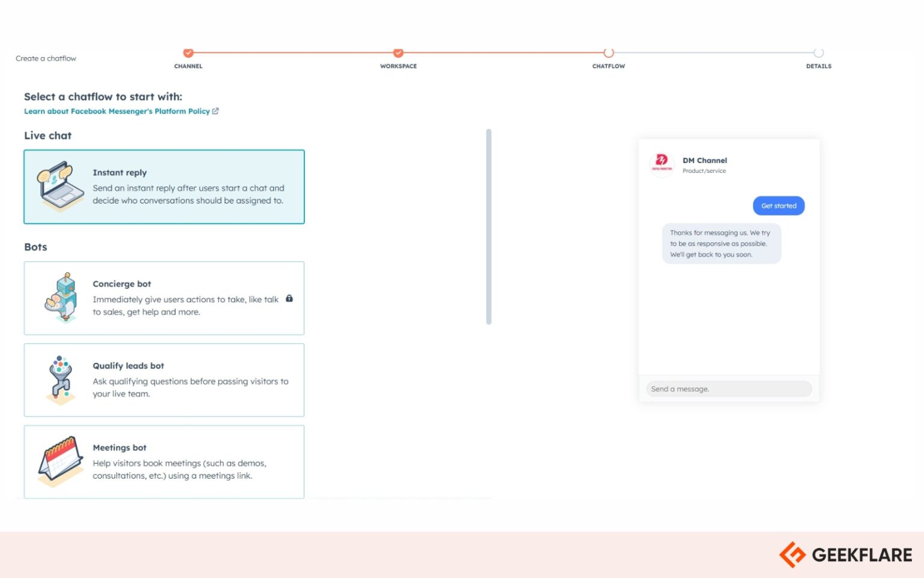
Task: Click Get started button in chat preview
Action: click(x=778, y=206)
